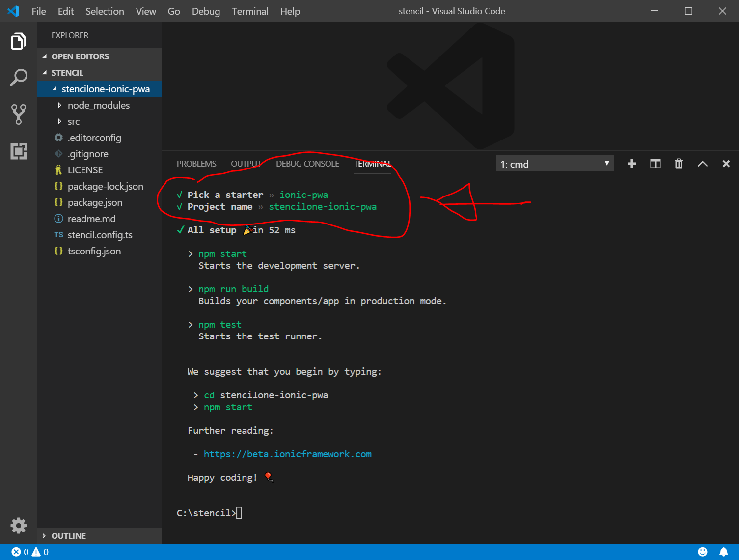Open readme.md file

(99, 219)
